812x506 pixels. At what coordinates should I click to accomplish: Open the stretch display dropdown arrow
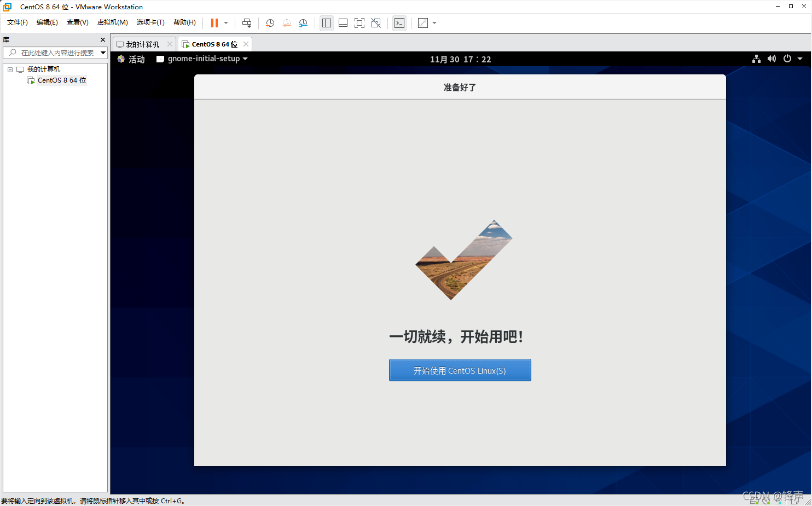[x=434, y=23]
